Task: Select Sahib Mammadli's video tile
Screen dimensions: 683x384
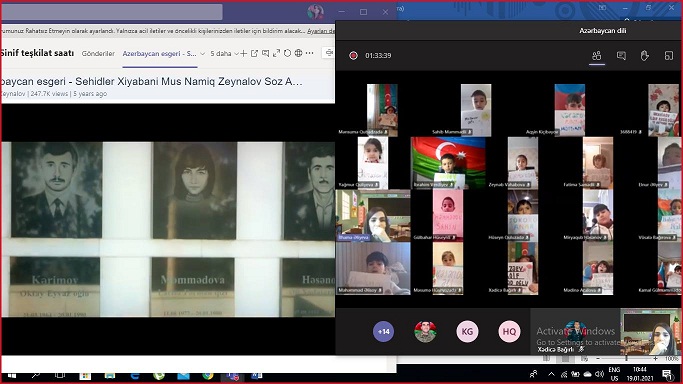Action: click(476, 110)
